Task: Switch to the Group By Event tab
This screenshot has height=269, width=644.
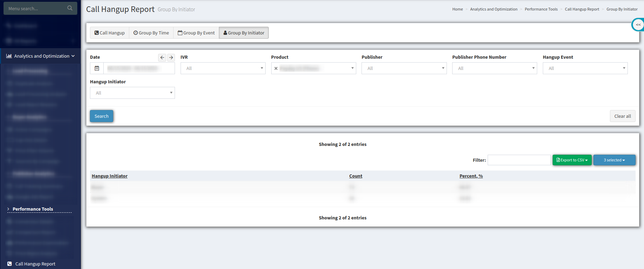Action: [x=196, y=33]
